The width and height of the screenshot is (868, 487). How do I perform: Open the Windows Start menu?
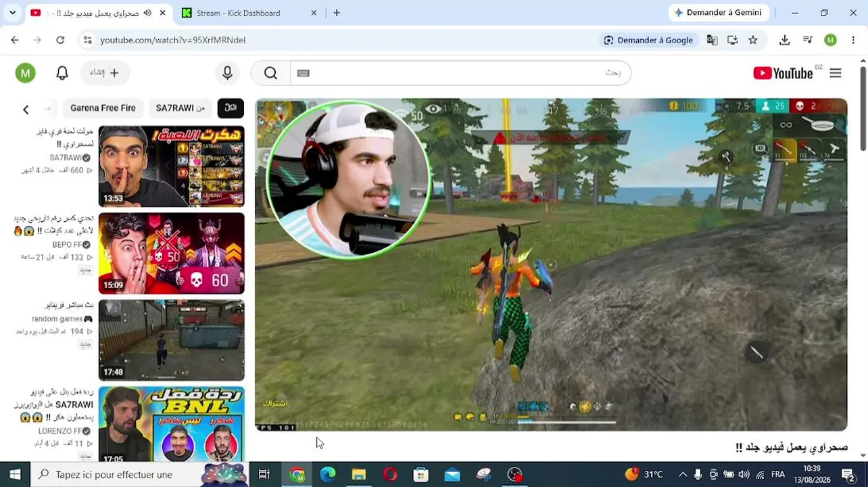pyautogui.click(x=15, y=474)
